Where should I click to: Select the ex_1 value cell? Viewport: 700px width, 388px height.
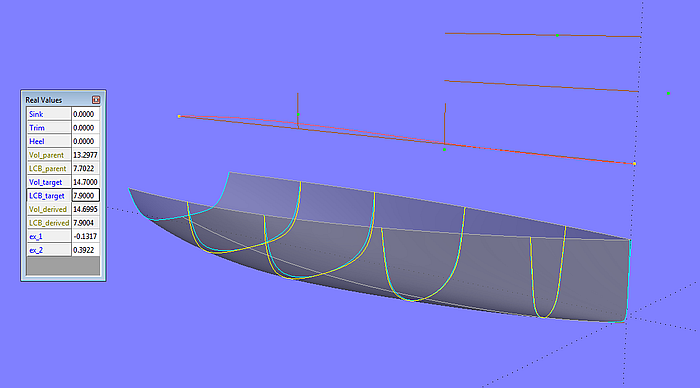click(85, 236)
